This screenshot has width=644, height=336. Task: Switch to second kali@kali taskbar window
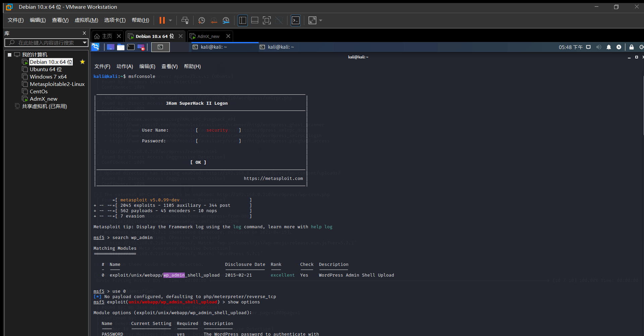coord(292,47)
